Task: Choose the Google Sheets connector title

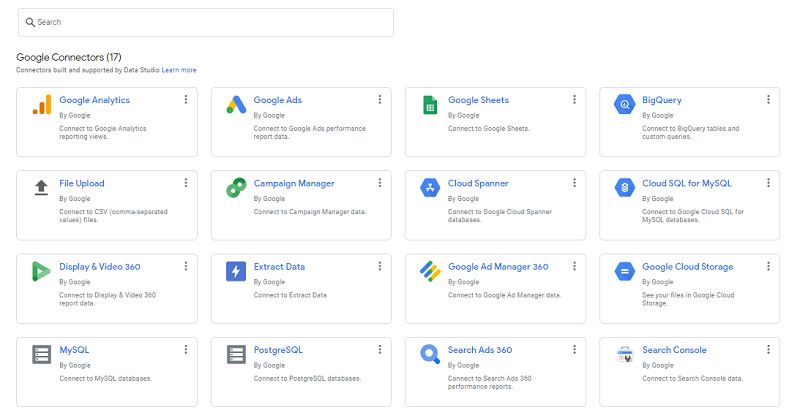Action: [479, 100]
